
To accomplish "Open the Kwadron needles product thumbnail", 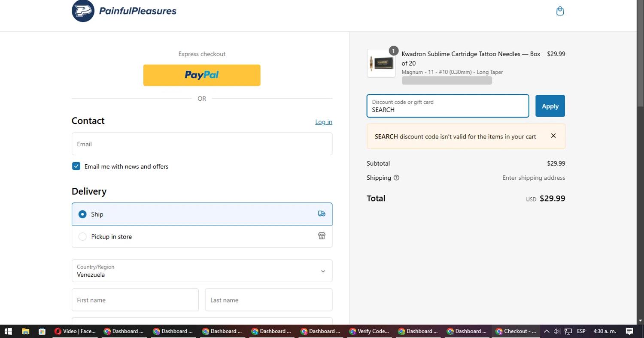I will 381,63.
